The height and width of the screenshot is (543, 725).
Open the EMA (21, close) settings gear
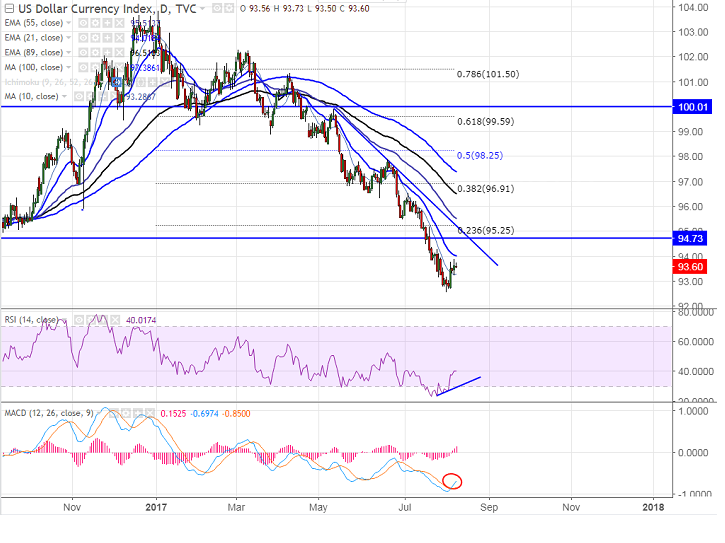click(95, 38)
